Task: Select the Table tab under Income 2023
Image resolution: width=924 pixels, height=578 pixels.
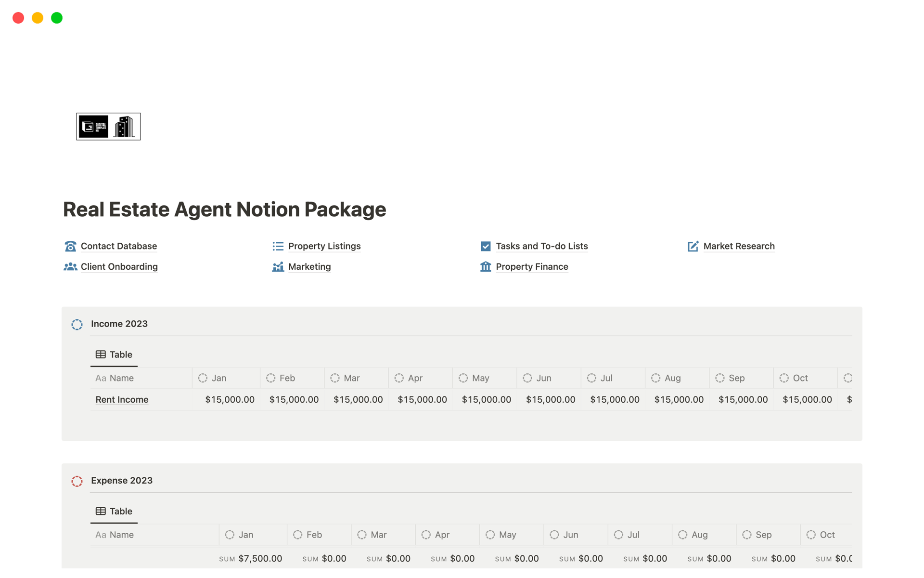Action: (114, 355)
